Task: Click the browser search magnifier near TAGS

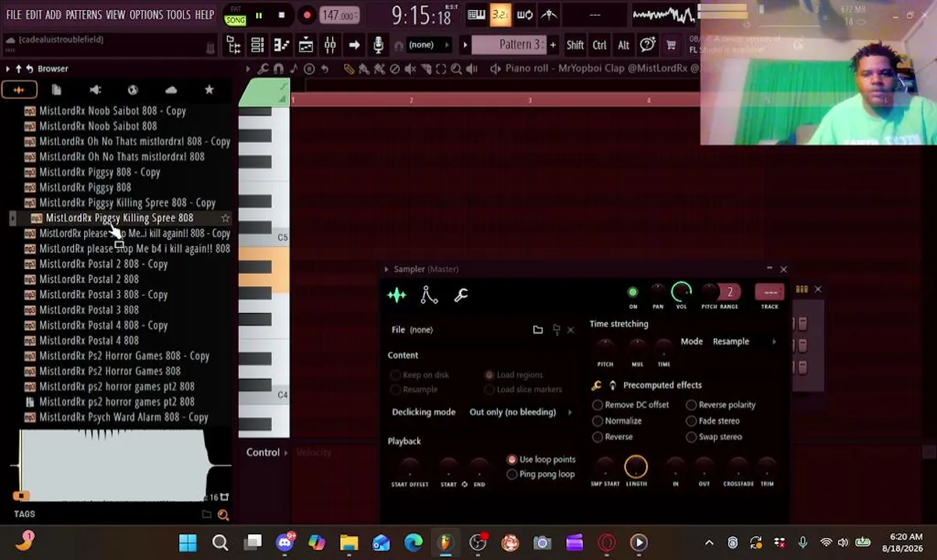Action: [x=223, y=515]
